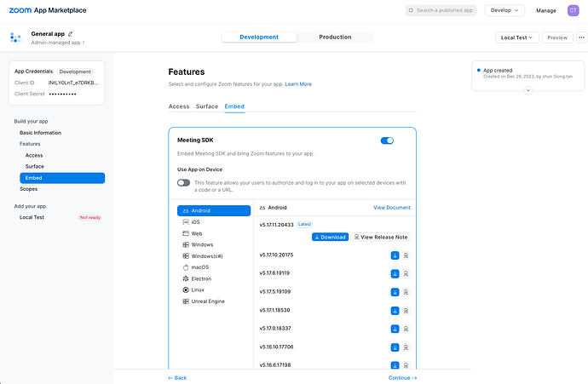Open Local Test in sidebar
Screen dimensions: 588x384
coord(32,217)
